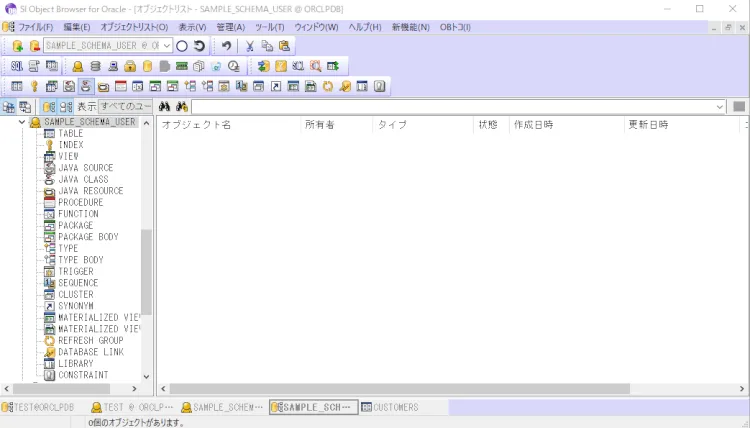The height and width of the screenshot is (428, 750).
Task: Select PROCEDURE in the object tree
Action: point(80,202)
